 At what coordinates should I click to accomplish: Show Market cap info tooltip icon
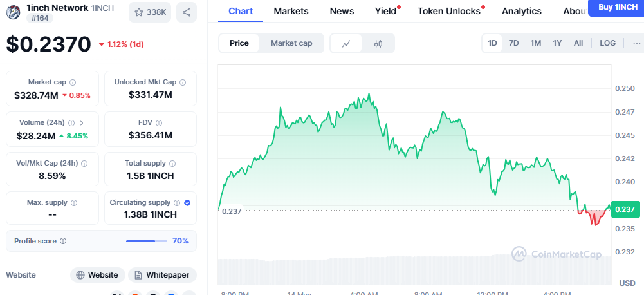73,82
